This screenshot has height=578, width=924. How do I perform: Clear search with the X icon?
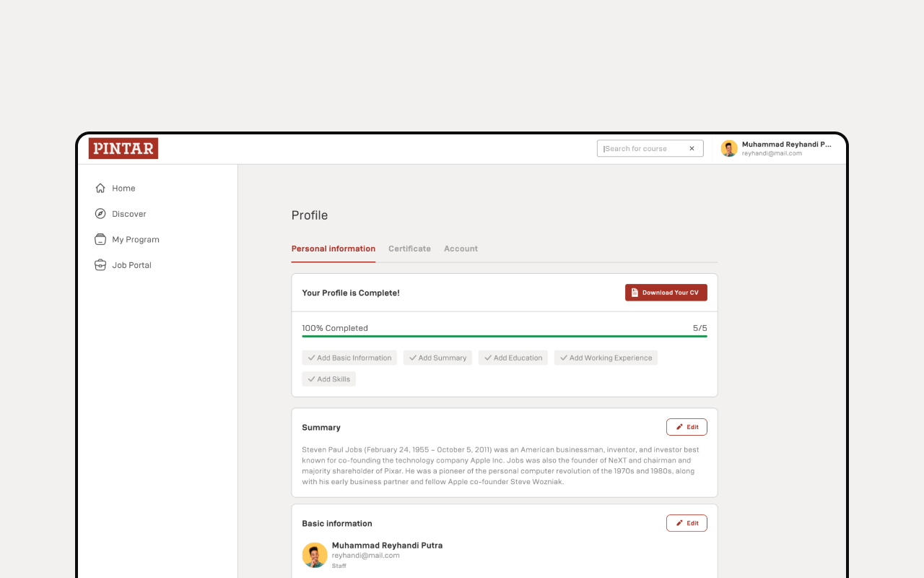point(692,149)
